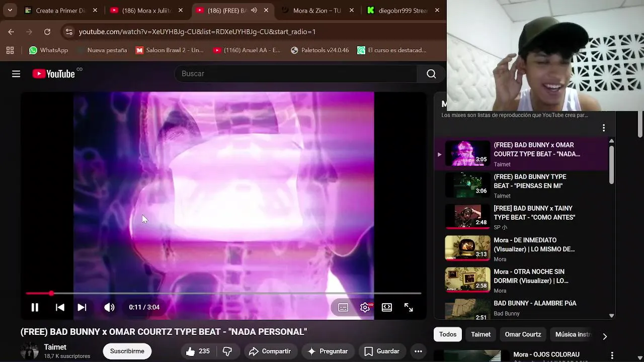Image resolution: width=644 pixels, height=362 pixels.
Task: Open El curso es destacad bookmark
Action: [392, 50]
